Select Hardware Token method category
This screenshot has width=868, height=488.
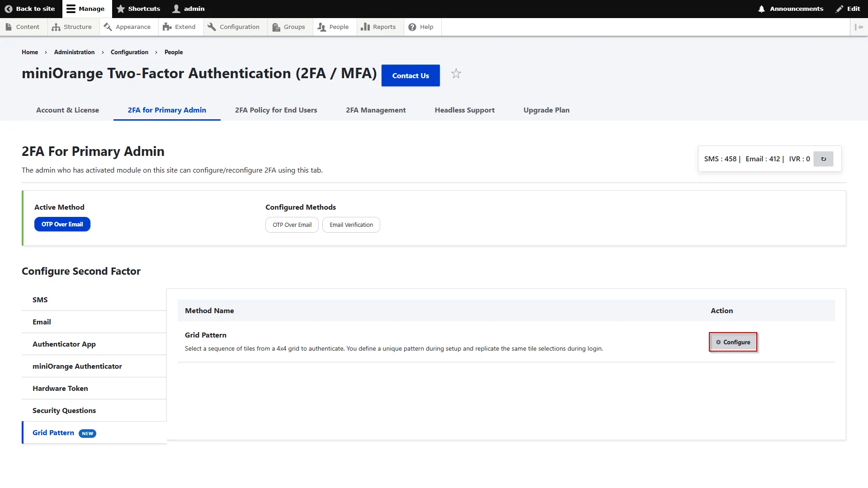pos(94,388)
